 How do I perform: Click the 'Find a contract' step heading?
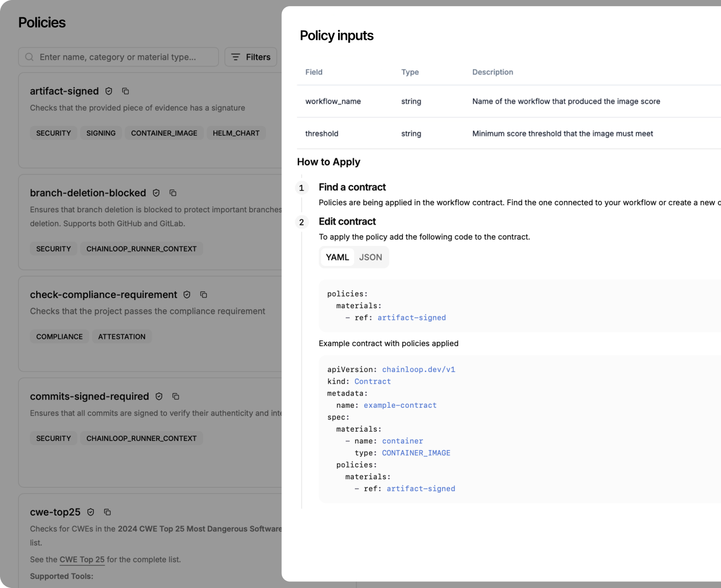coord(352,187)
